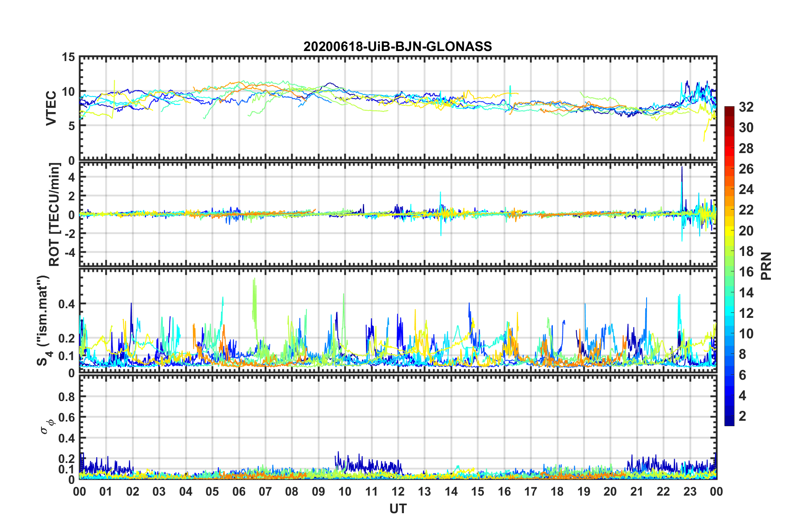Image resolution: width=796 pixels, height=532 pixels.
Task: Click the plot title 20200618-UiB-BJN-GLONASS
Action: coord(398,46)
